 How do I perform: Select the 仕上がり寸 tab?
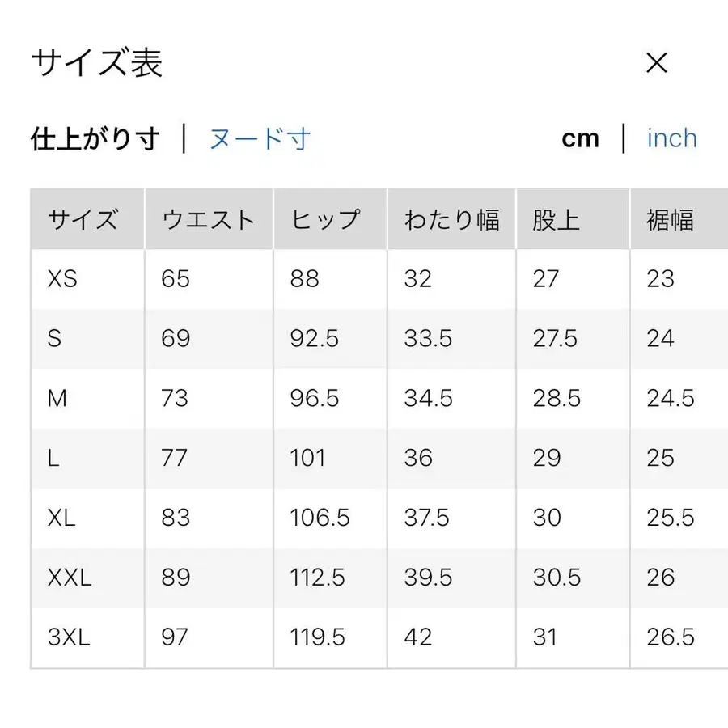tap(95, 138)
